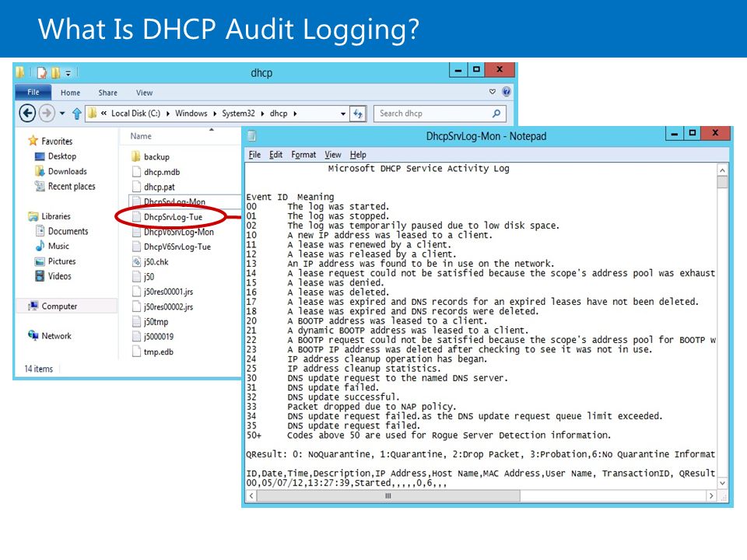Select the j50tmp file
This screenshot has width=747, height=560.
pos(156,322)
